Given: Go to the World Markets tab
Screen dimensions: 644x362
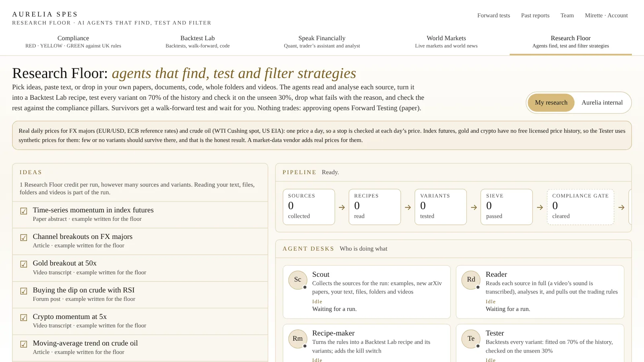Looking at the screenshot, I should [x=446, y=42].
